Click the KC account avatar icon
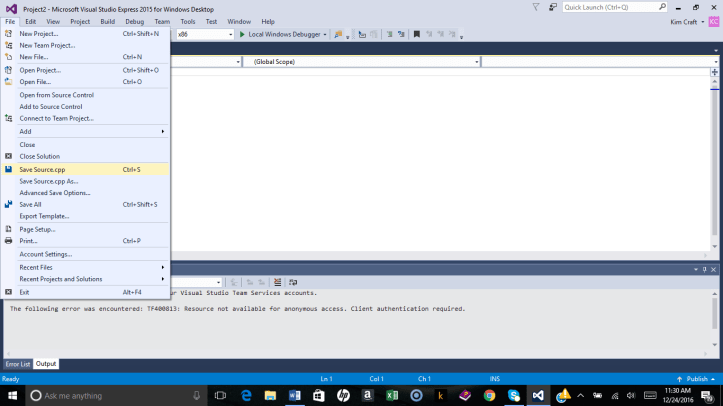723x406 pixels. tap(714, 22)
